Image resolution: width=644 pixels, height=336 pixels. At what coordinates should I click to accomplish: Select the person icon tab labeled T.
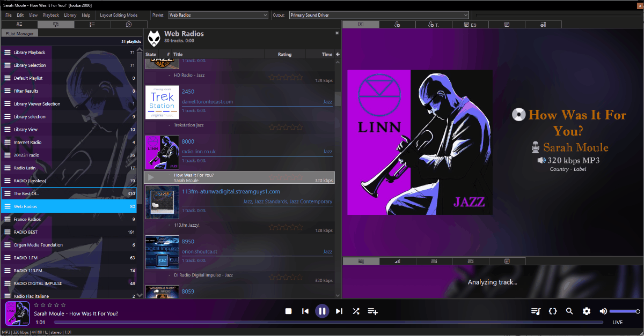(434, 24)
